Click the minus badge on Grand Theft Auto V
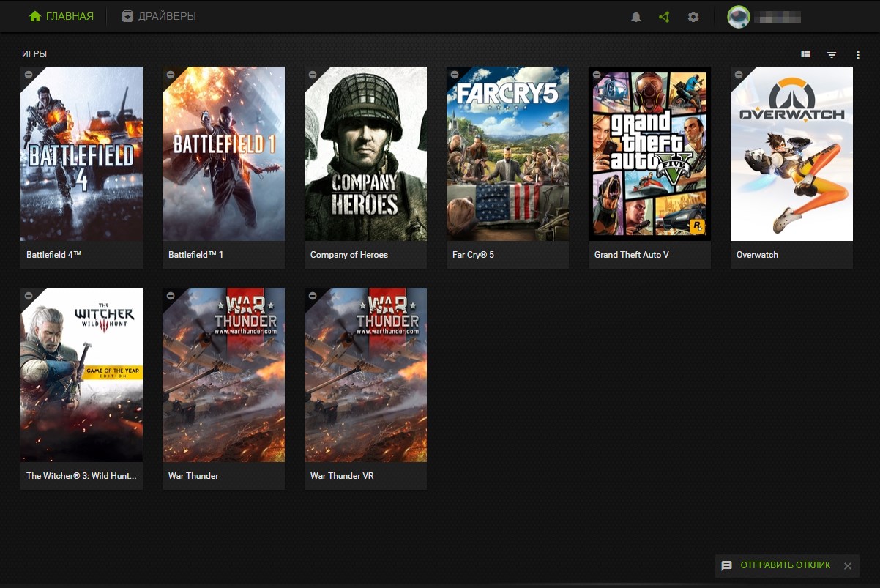The height and width of the screenshot is (588, 880). click(x=596, y=75)
